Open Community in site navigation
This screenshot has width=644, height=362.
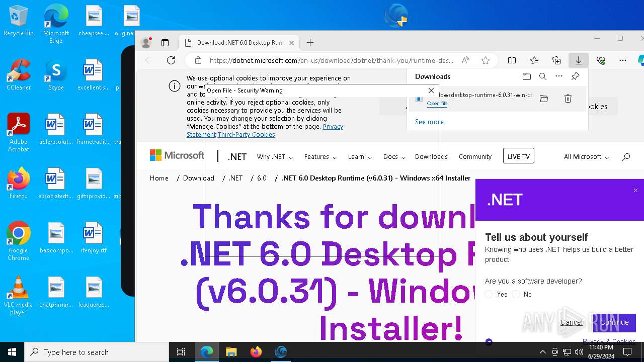pos(475,157)
